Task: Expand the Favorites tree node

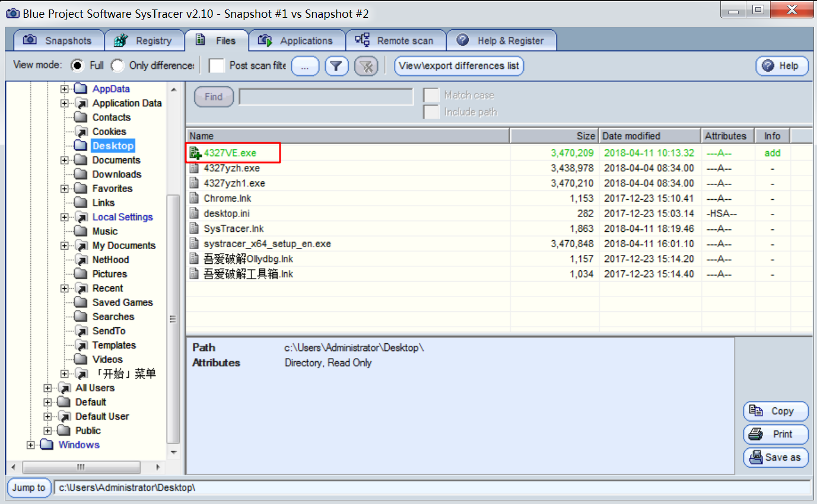Action: click(x=65, y=189)
